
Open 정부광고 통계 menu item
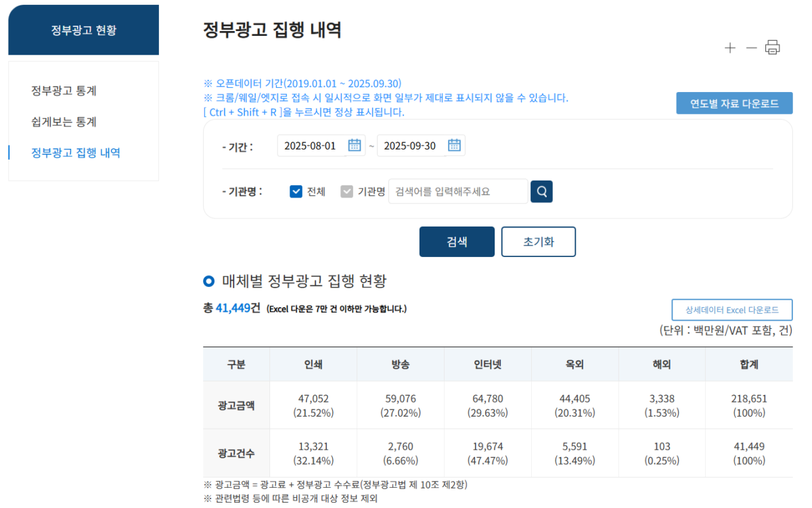(64, 91)
